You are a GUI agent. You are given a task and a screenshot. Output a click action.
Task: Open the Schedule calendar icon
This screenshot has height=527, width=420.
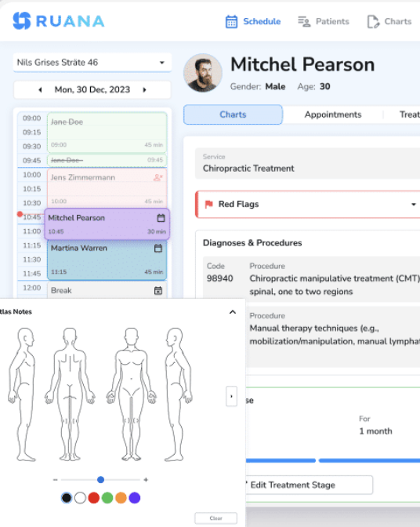(x=231, y=21)
